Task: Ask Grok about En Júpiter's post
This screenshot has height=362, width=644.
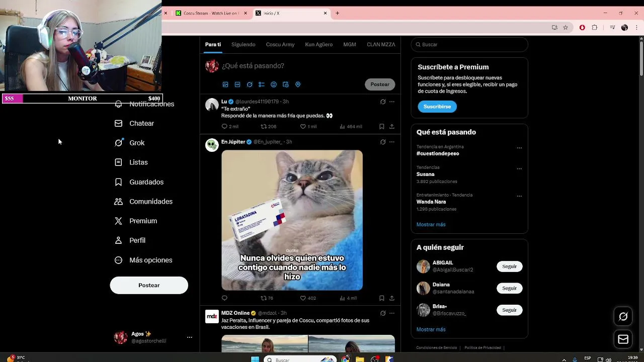Action: point(383,142)
